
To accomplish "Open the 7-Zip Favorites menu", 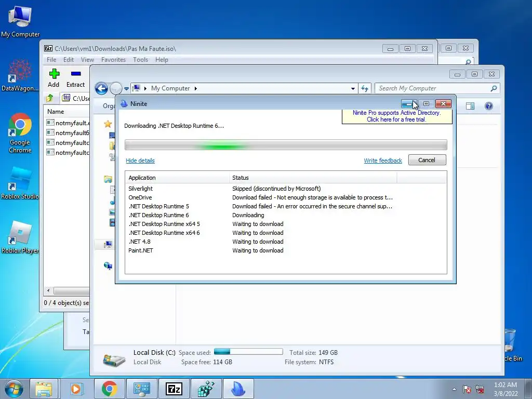I will pyautogui.click(x=113, y=60).
